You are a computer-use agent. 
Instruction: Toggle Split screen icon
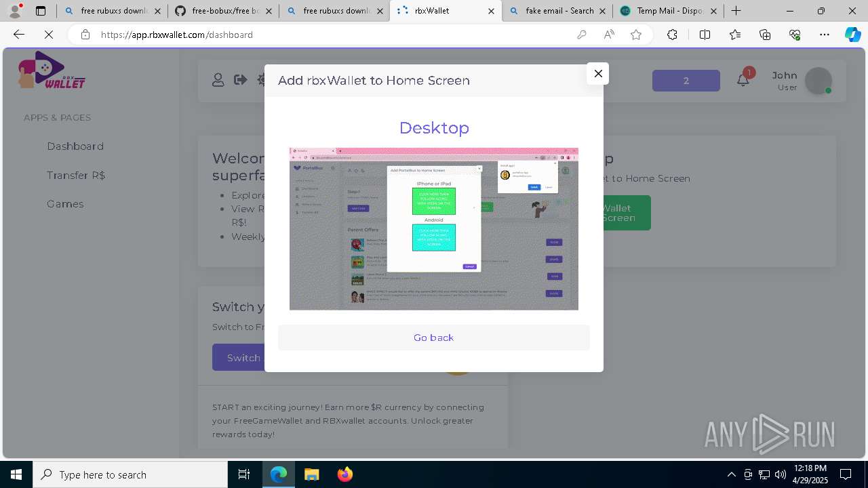point(705,35)
